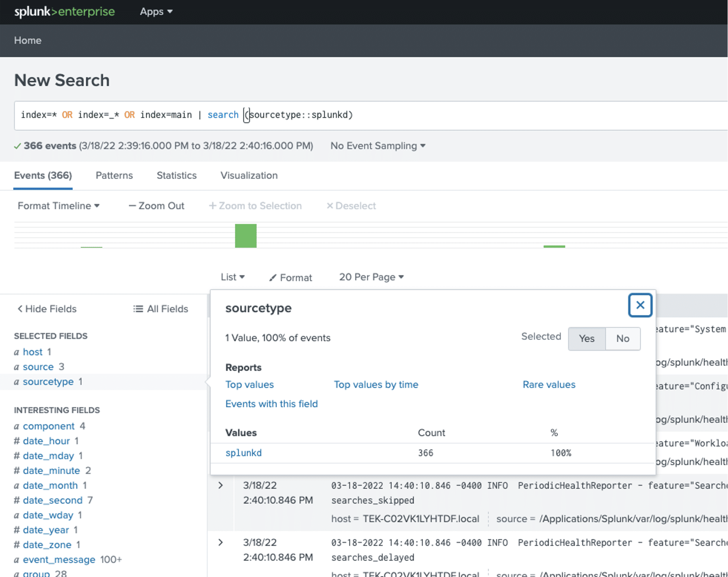728x577 pixels.
Task: Select the small leftmost timeline bar
Action: 91,247
